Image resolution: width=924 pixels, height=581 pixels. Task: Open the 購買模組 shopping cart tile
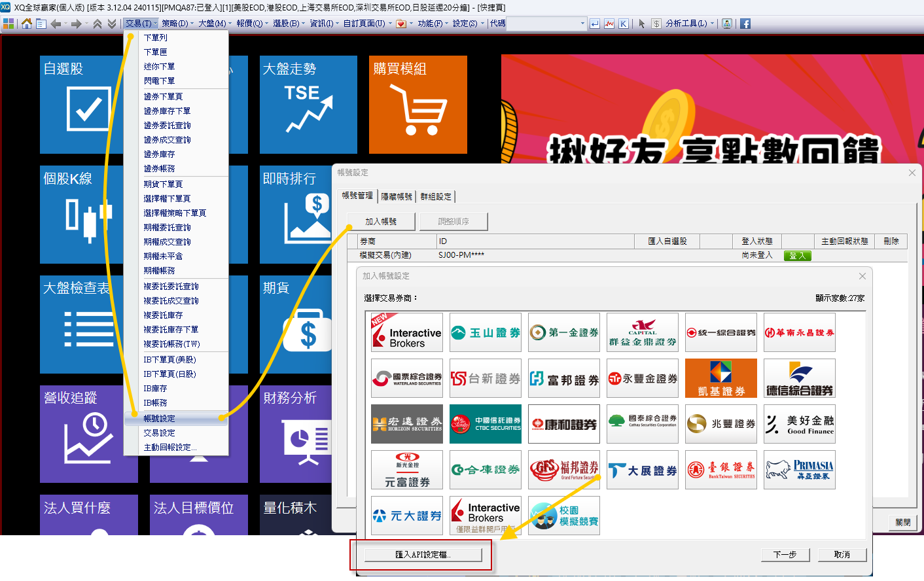(418, 105)
